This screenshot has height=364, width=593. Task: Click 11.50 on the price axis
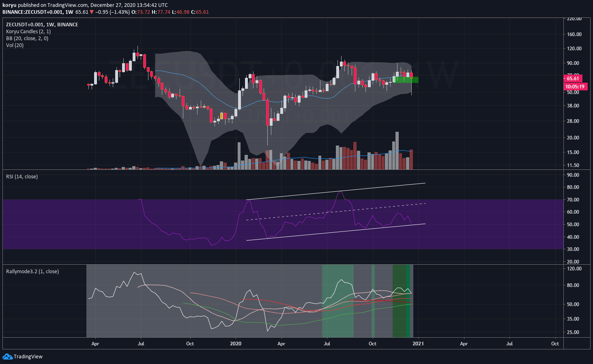coord(573,165)
